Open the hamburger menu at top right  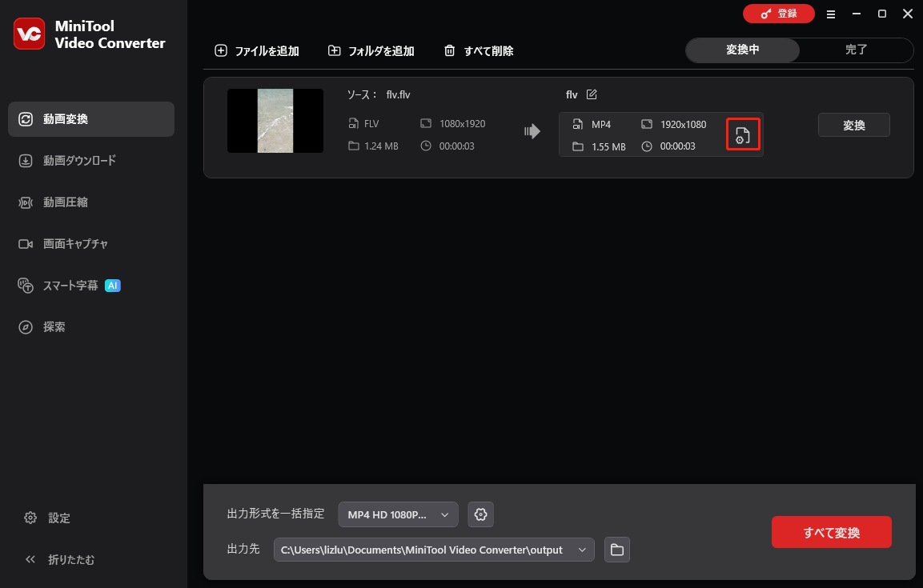click(x=831, y=14)
